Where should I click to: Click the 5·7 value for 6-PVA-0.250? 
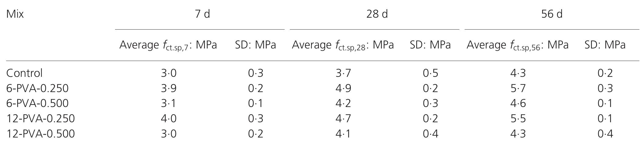[518, 88]
